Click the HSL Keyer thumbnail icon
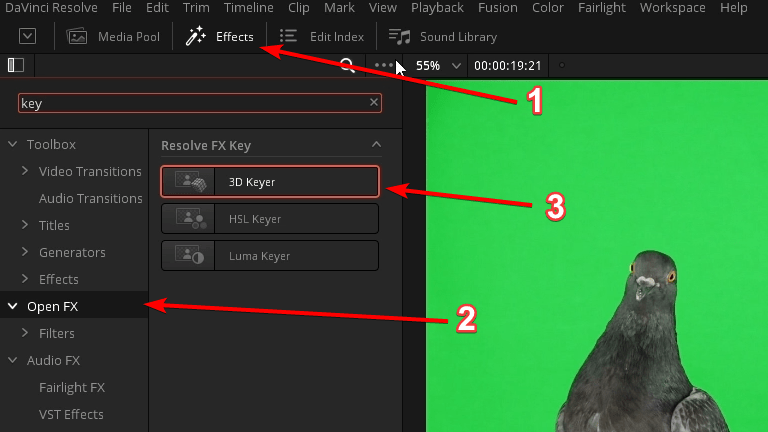 point(190,218)
